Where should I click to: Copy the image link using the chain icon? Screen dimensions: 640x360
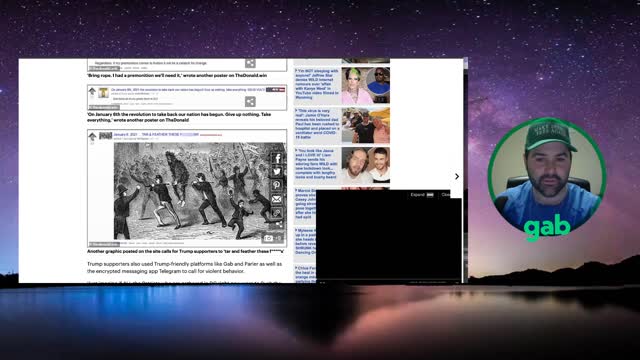point(277,213)
